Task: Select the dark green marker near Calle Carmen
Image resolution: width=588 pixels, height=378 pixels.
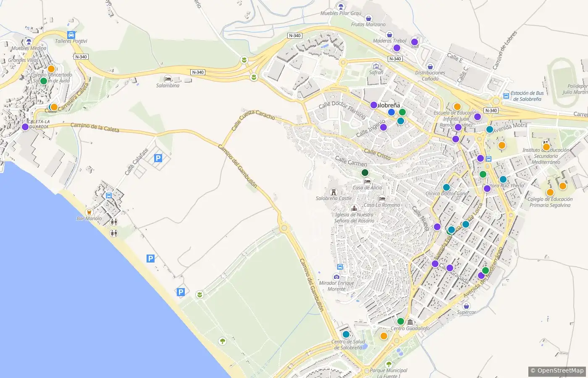Action: click(x=365, y=173)
